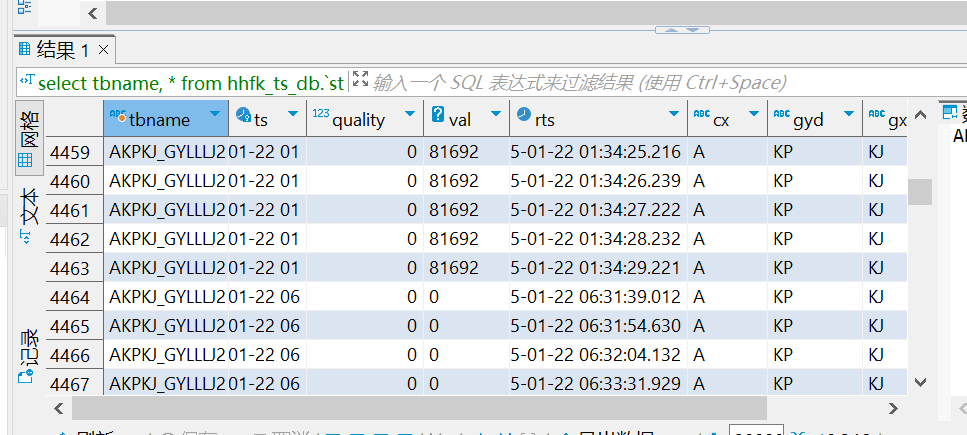Click the ABC icon in tbname header
This screenshot has width=967, height=435.
pos(118,118)
